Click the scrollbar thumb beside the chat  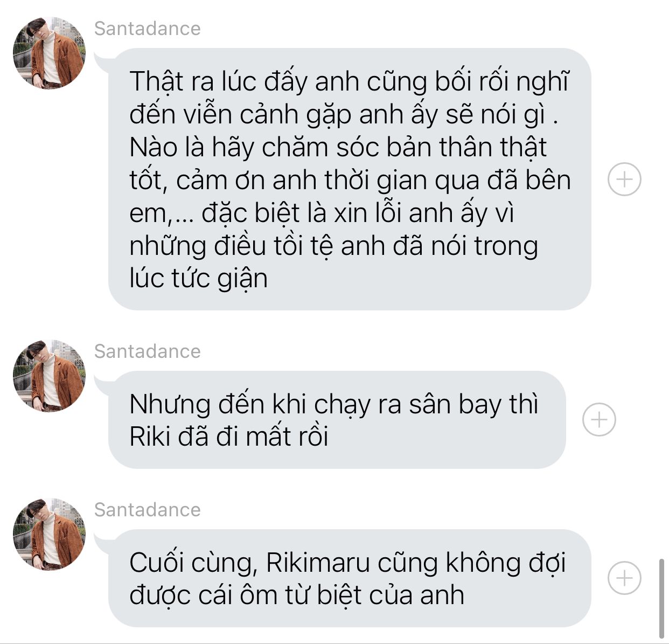tap(661, 599)
